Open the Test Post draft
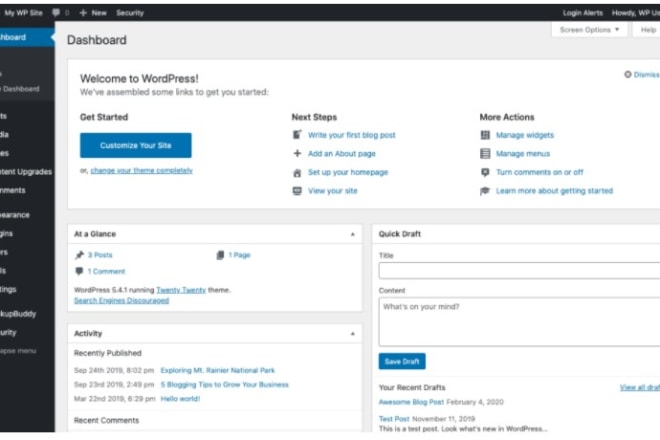Image resolution: width=660 pixels, height=440 pixels. coord(394,419)
